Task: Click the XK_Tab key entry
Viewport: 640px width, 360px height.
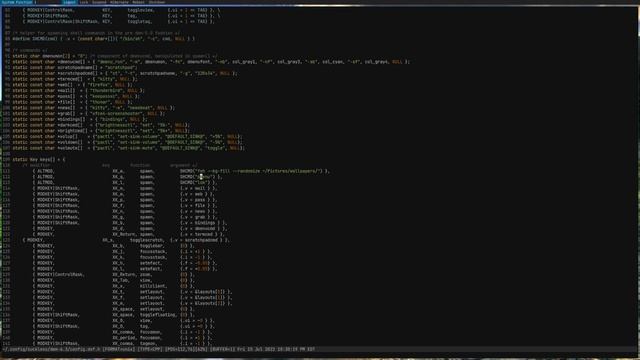Action: pos(121,280)
